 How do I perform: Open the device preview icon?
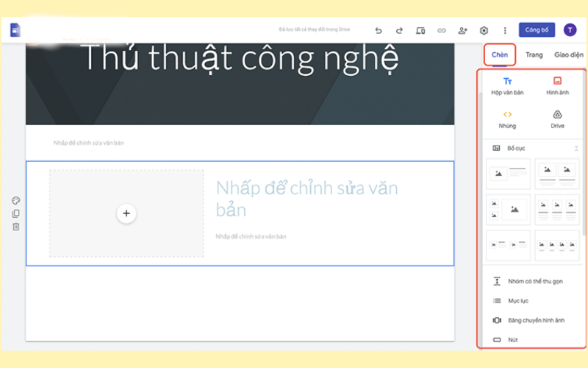(420, 30)
